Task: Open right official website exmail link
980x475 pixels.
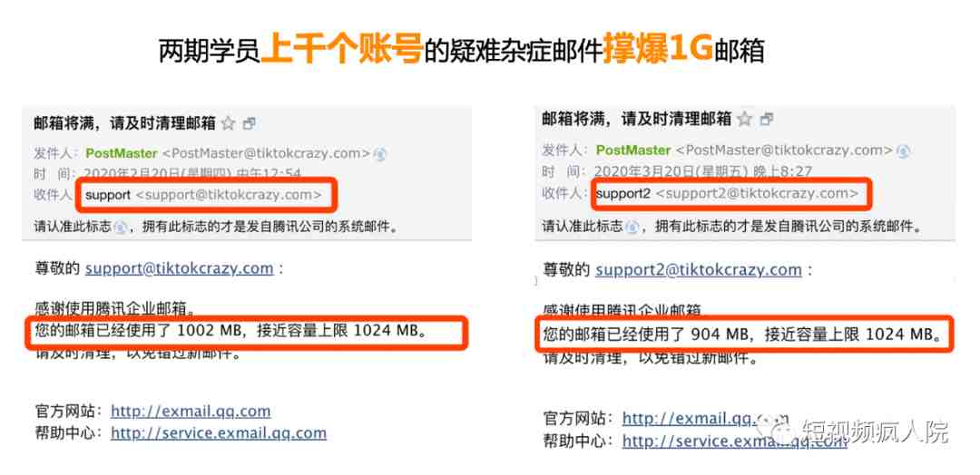Action: [x=705, y=418]
